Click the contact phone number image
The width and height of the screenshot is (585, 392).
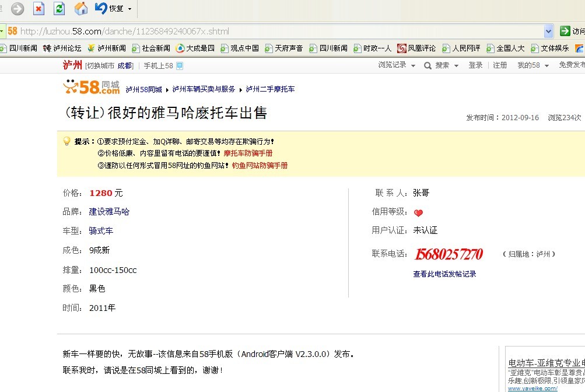449,254
